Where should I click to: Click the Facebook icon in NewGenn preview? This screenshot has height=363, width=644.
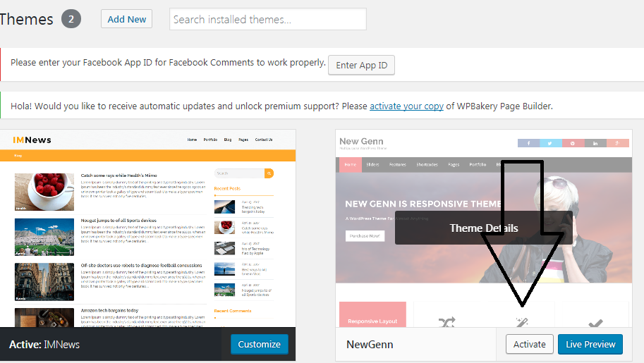coord(528,143)
